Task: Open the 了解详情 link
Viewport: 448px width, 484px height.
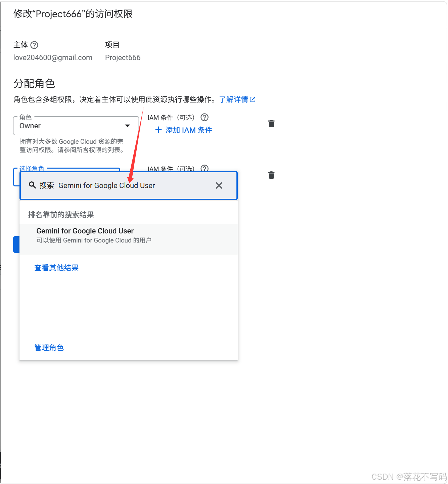Action: point(237,100)
